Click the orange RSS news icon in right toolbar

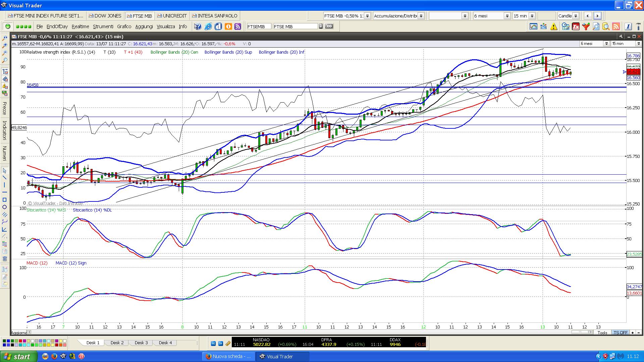(616, 26)
